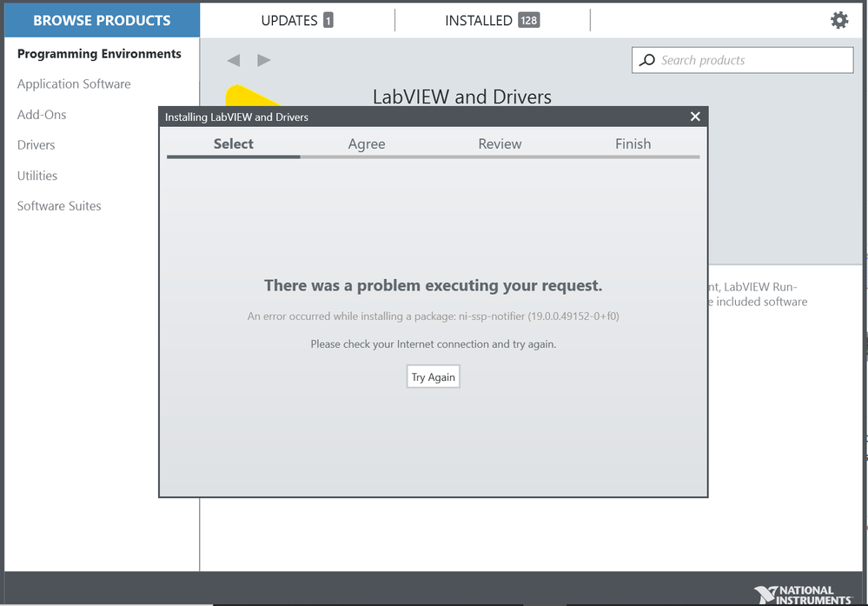Open the settings gear icon
Screen dimensions: 868x606
(x=839, y=21)
